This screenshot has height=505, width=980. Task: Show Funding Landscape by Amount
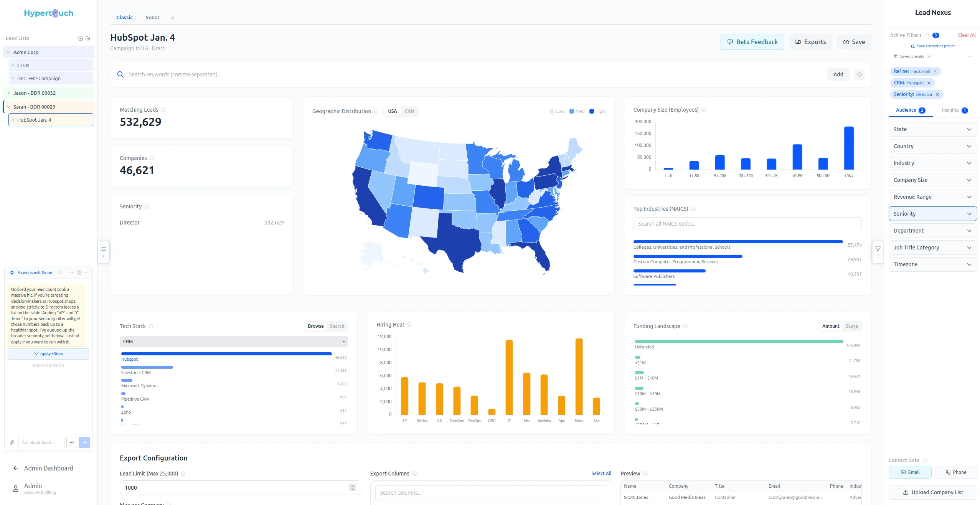point(831,326)
